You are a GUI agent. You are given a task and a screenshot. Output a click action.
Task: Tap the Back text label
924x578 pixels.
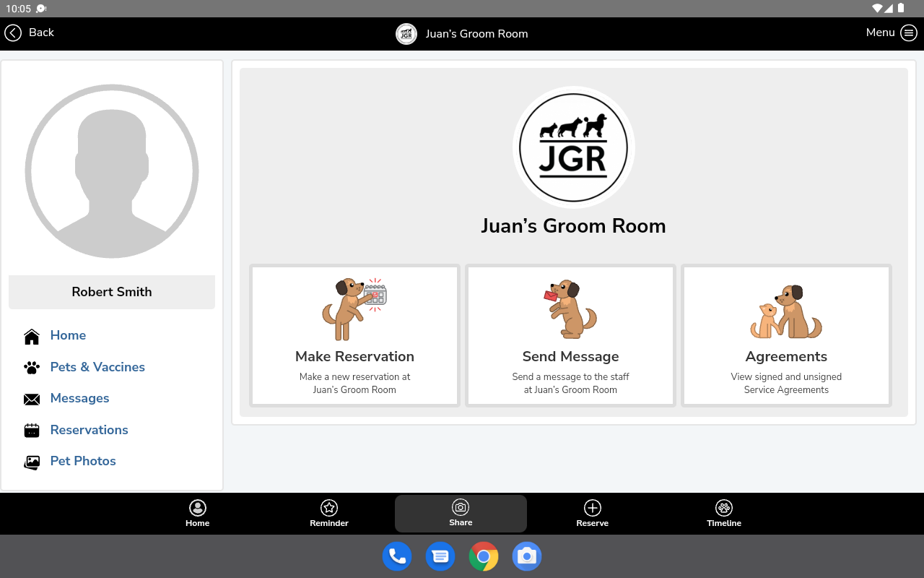[x=41, y=33]
